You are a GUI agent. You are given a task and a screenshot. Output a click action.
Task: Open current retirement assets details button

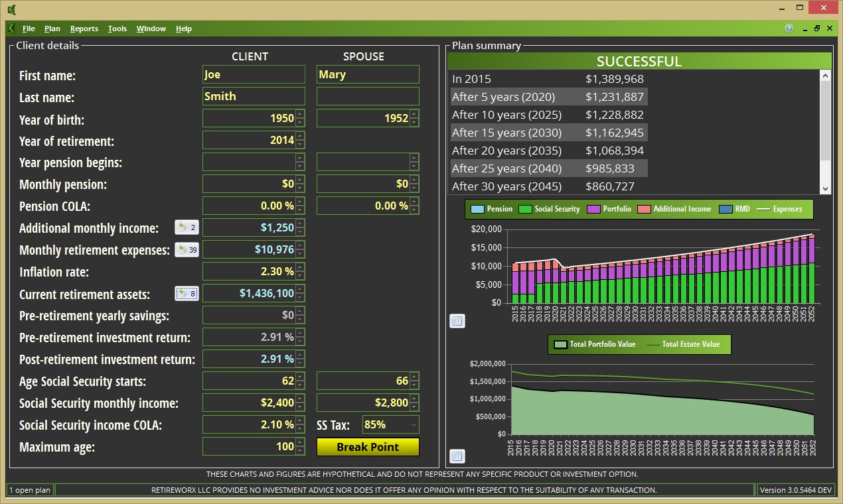(x=187, y=293)
